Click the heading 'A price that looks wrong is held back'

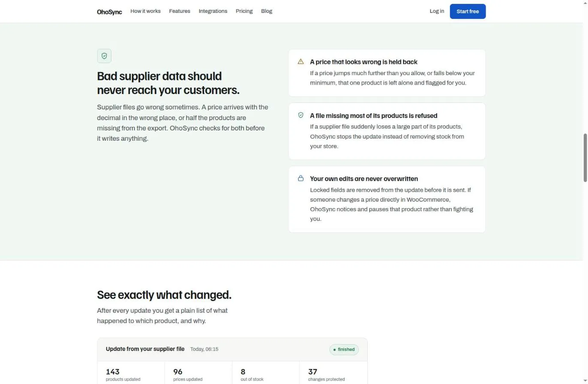[363, 62]
